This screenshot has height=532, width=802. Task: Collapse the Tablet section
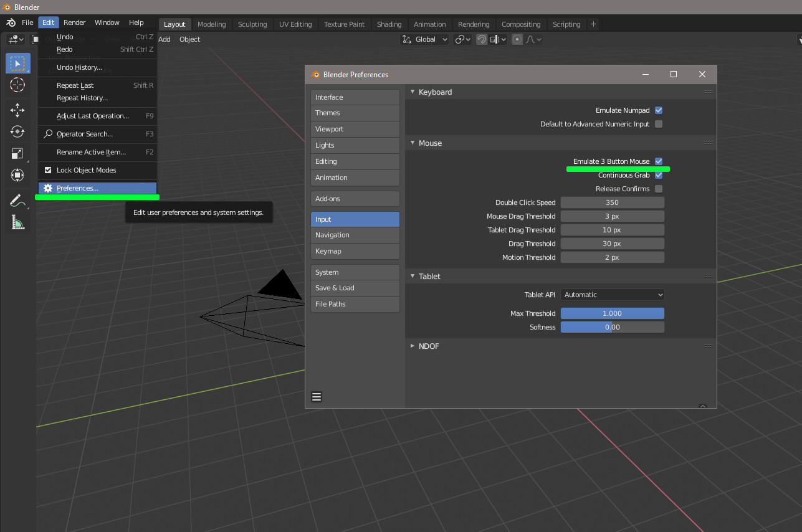(x=413, y=276)
